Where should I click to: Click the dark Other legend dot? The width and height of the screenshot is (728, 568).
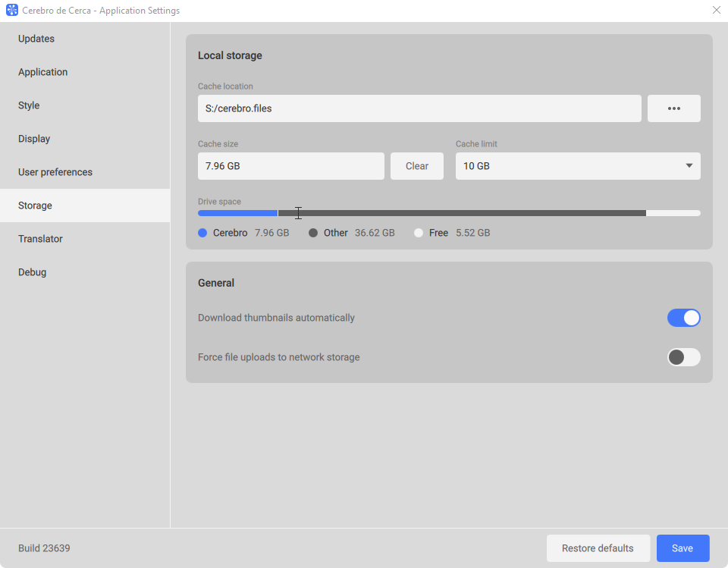click(x=313, y=233)
